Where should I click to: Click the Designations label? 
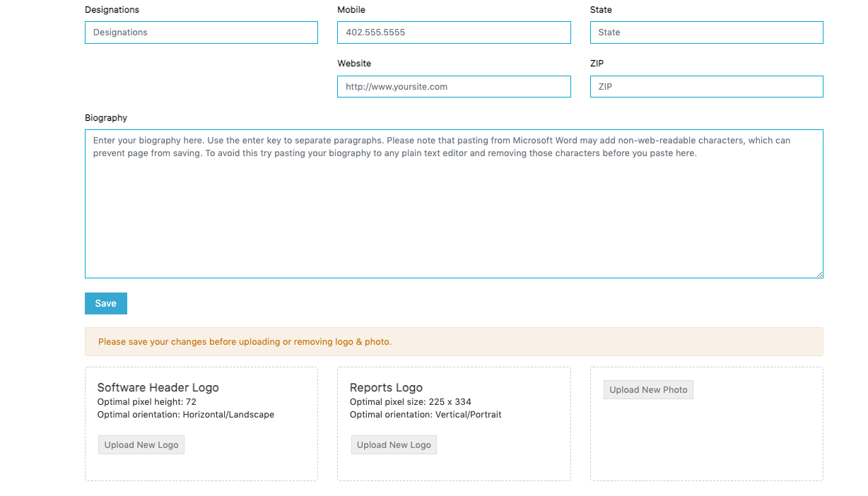tap(112, 10)
